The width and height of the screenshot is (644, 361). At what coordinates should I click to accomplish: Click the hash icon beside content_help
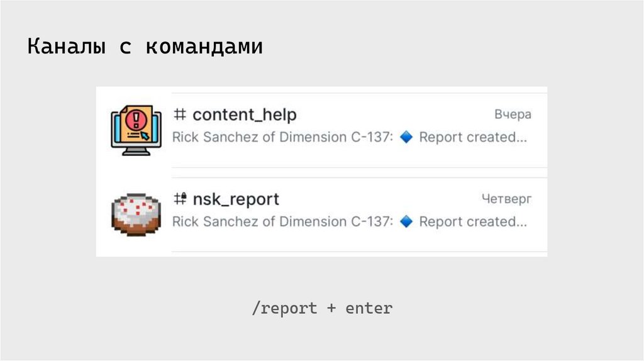point(180,115)
